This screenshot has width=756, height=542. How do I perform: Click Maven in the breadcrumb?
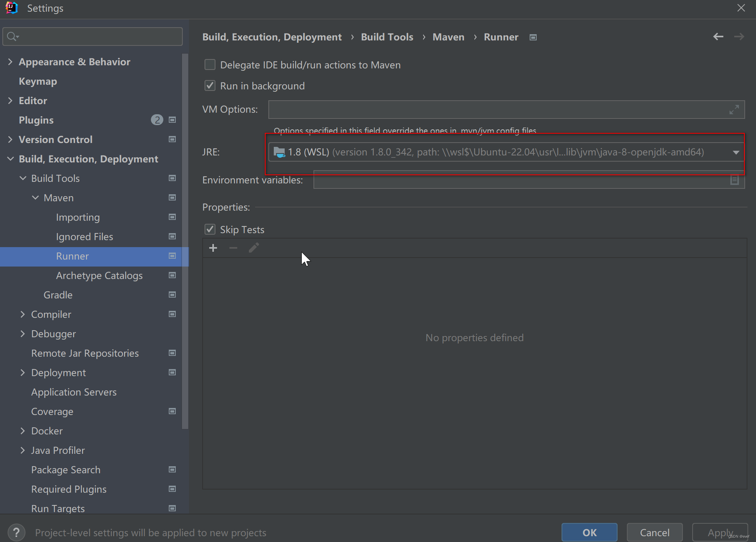coord(448,37)
